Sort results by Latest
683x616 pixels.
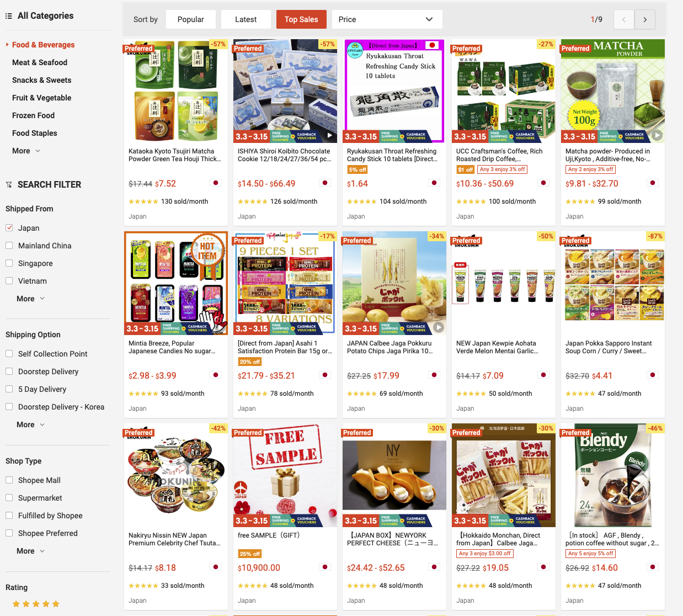[246, 19]
